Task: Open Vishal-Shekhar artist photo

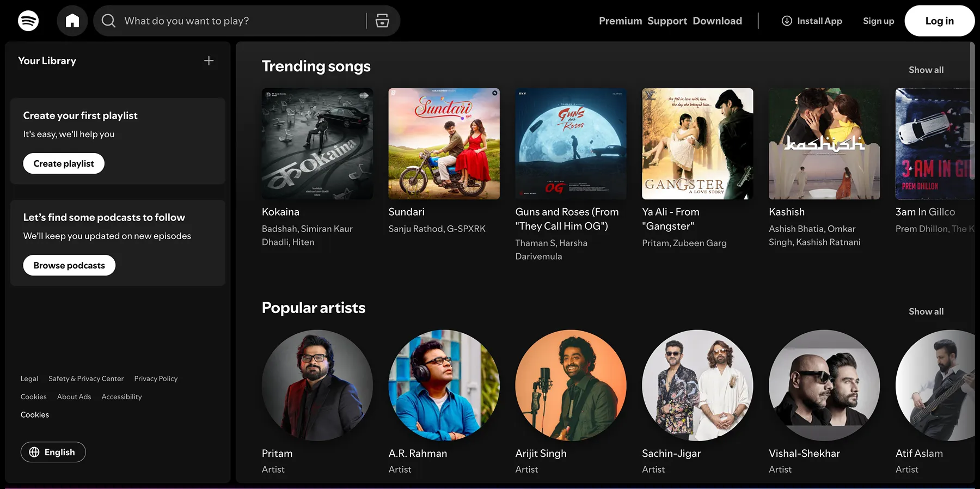Action: point(824,386)
